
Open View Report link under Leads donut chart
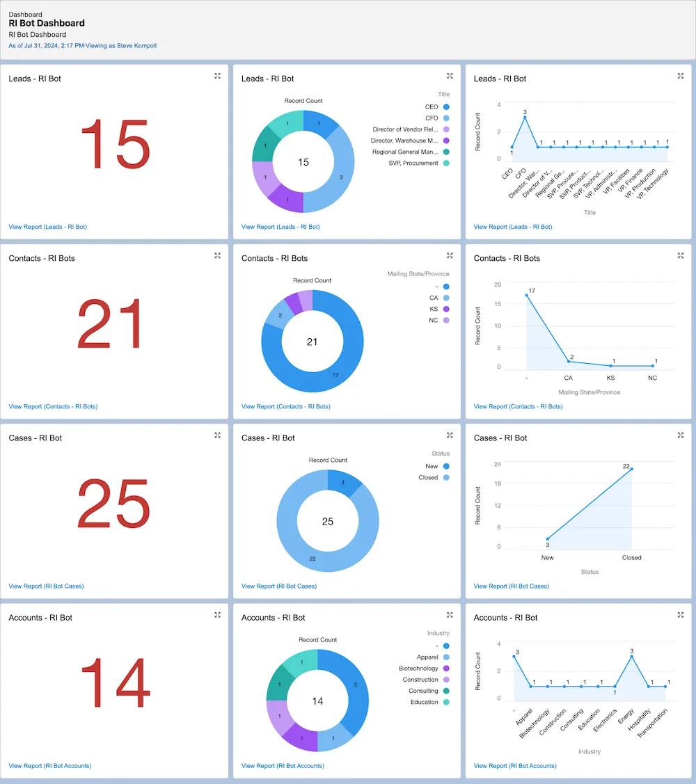click(x=280, y=227)
